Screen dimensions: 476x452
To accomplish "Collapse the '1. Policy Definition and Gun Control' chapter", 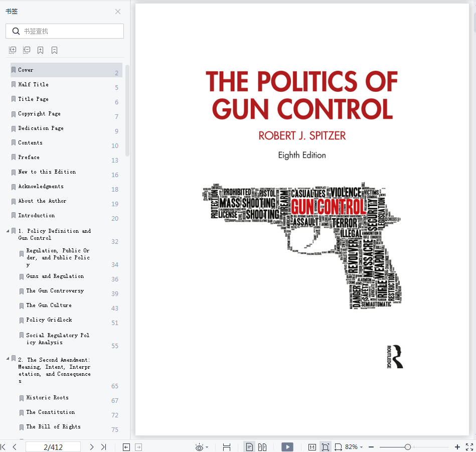I will (x=8, y=231).
